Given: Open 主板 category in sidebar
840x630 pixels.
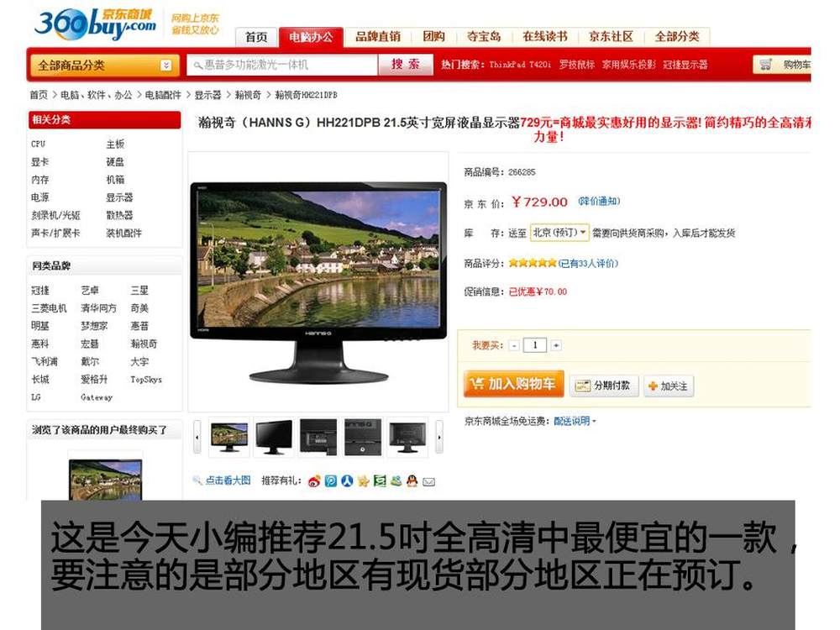Looking at the screenshot, I should pyautogui.click(x=115, y=144).
